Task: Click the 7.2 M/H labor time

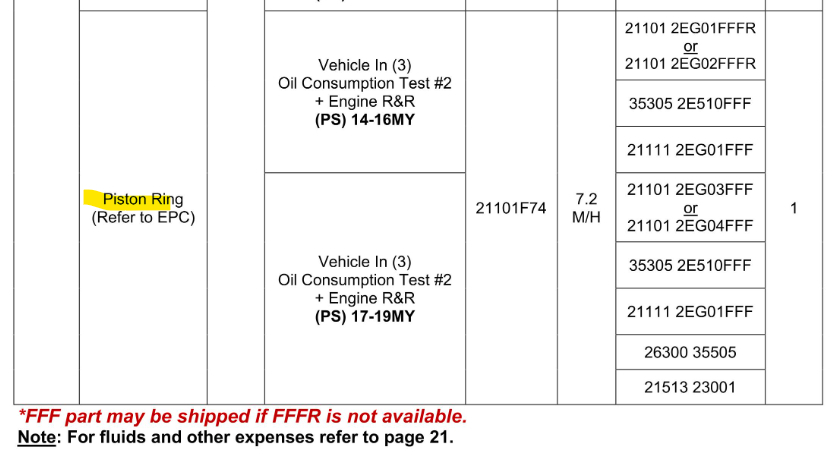Action: 586,208
